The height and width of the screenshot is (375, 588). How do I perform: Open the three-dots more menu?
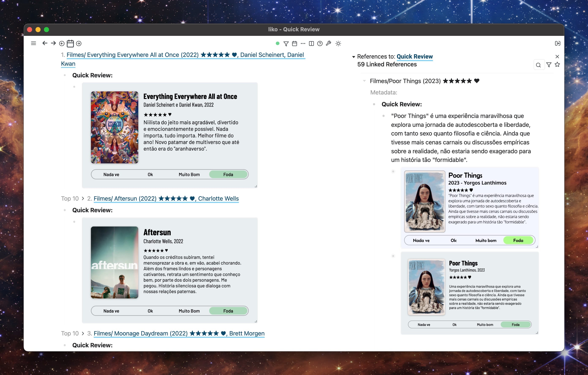coord(303,44)
